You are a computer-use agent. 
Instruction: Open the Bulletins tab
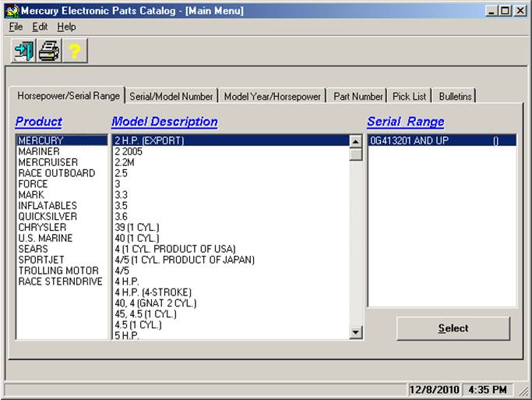point(455,97)
